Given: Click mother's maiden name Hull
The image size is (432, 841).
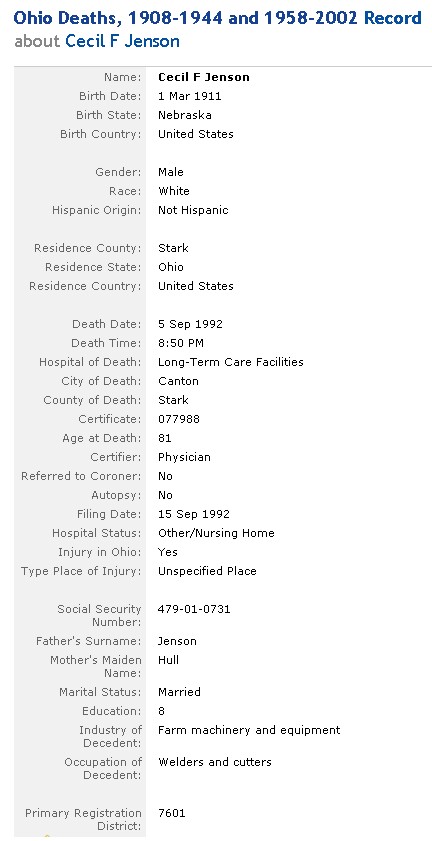Looking at the screenshot, I should (x=169, y=660).
